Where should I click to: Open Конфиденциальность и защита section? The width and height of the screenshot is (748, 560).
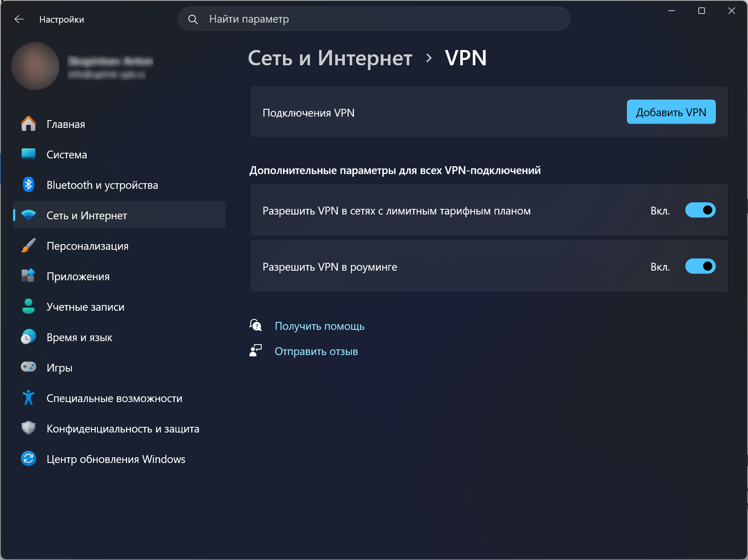119,429
